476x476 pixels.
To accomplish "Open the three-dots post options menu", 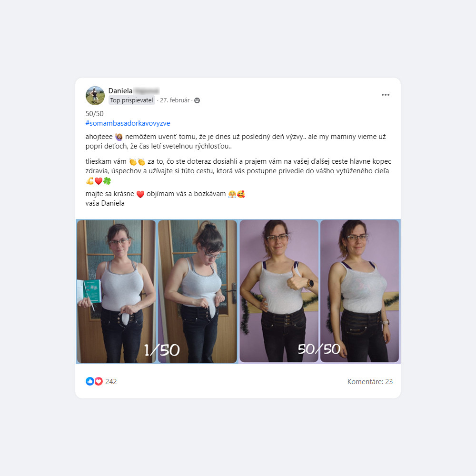I will tap(385, 95).
